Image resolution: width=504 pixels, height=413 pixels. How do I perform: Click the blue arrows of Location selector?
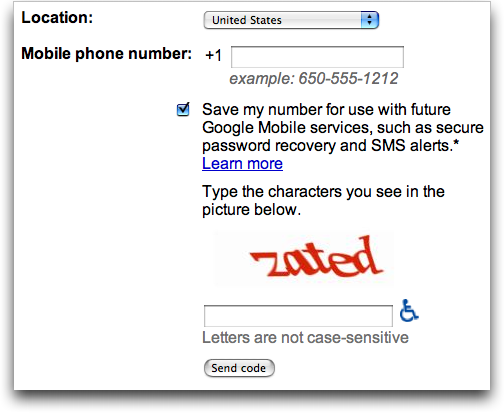(370, 20)
